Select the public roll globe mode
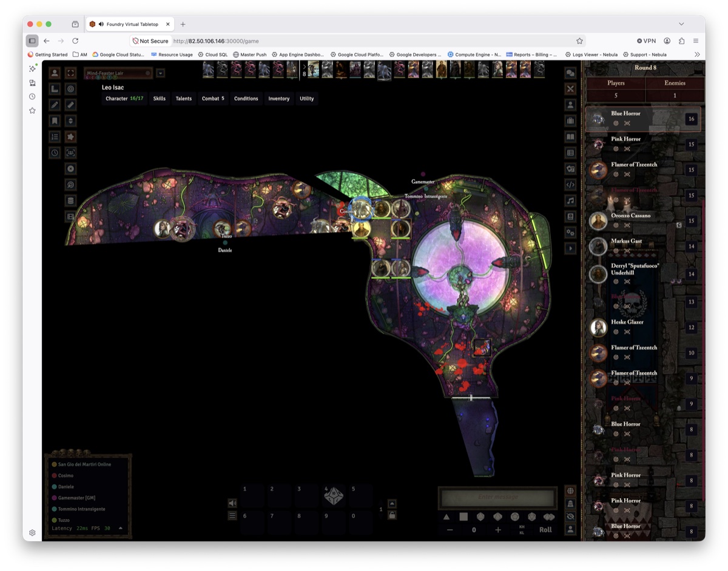The image size is (728, 571). [570, 491]
